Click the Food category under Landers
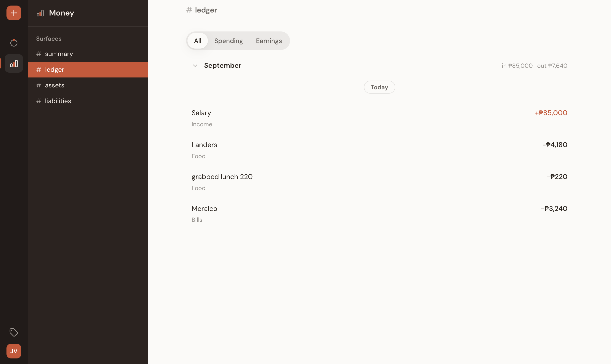Viewport: 611px width, 364px height. 198,156
